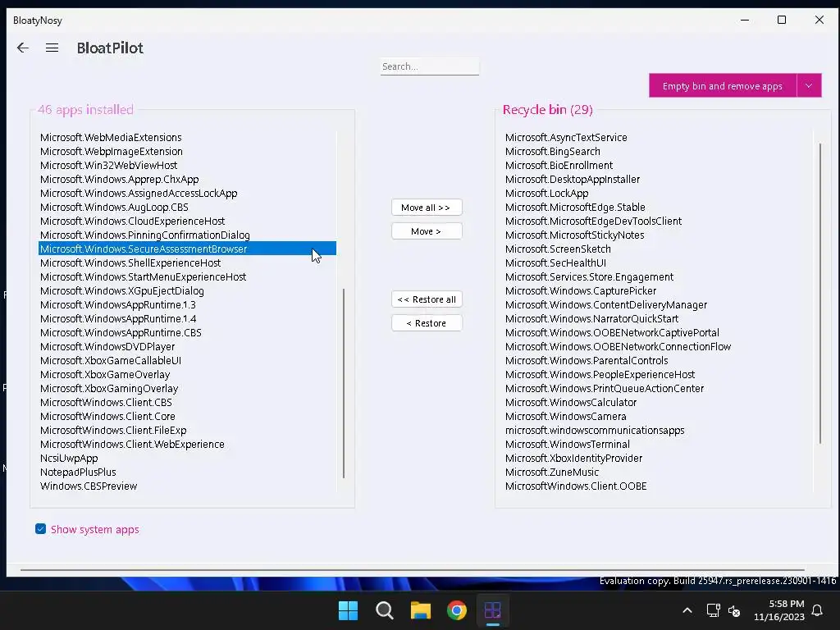Select Microsoft.WindowsDVDPlayer entry
Image resolution: width=840 pixels, height=630 pixels.
187,346
